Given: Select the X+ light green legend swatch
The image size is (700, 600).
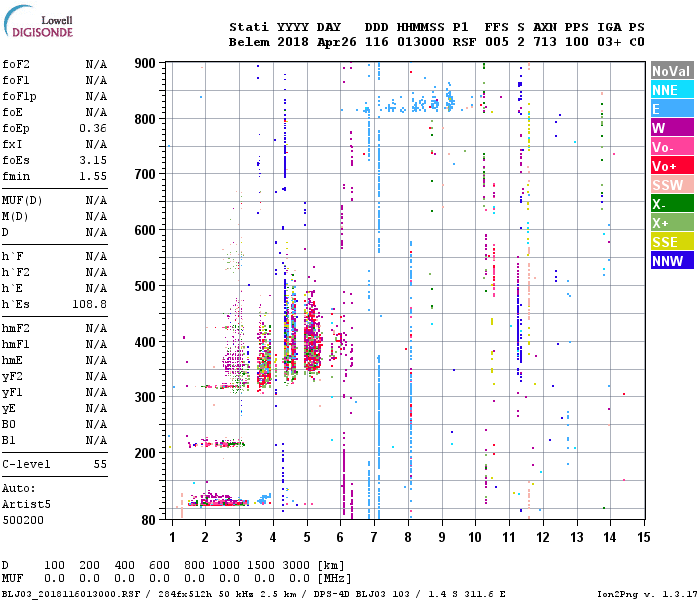Looking at the screenshot, I should 672,222.
